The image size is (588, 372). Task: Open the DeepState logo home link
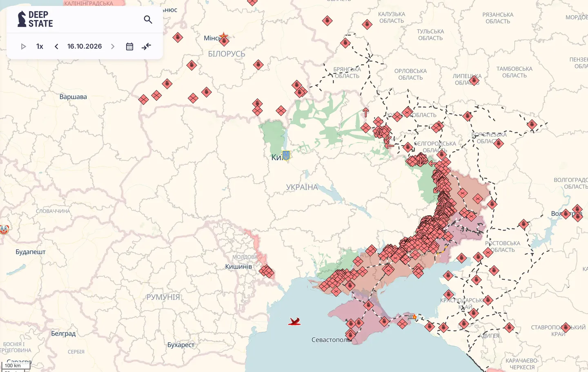pos(35,19)
